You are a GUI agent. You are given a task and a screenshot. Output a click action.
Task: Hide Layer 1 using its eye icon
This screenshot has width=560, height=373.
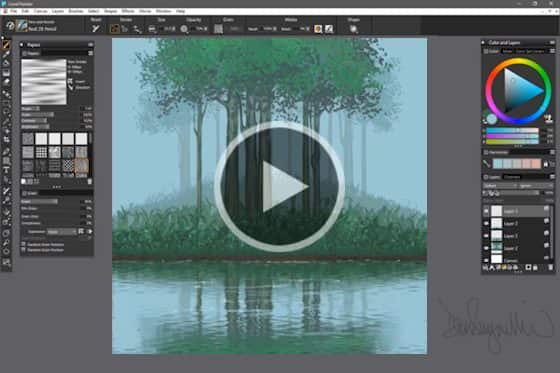click(x=486, y=211)
